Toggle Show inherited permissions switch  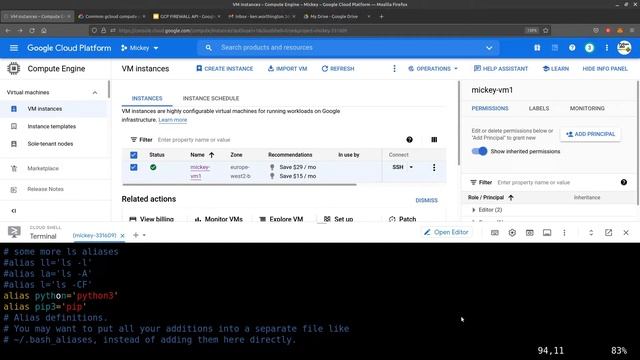point(479,151)
